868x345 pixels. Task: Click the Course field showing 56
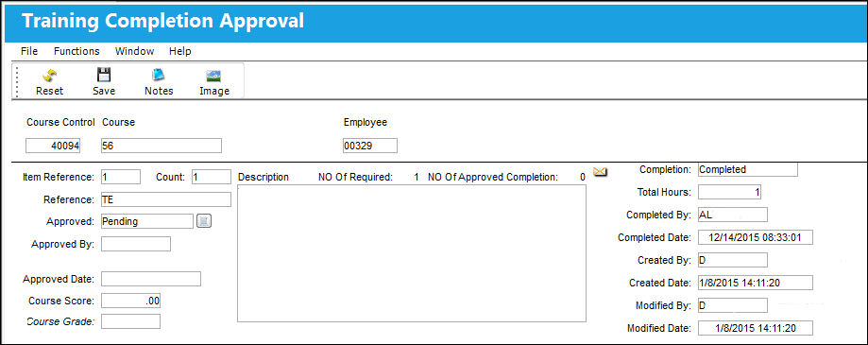162,146
